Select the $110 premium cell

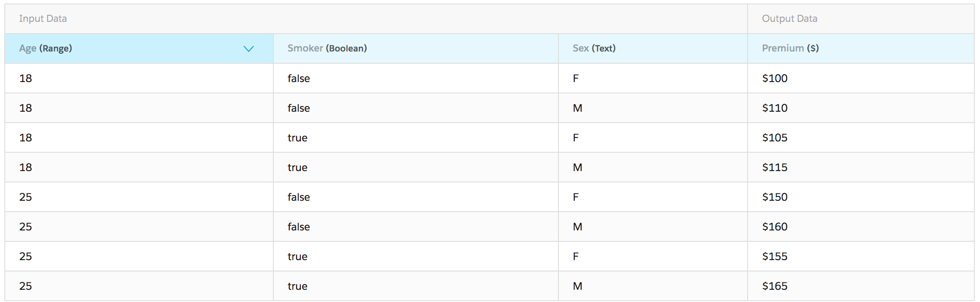point(861,108)
